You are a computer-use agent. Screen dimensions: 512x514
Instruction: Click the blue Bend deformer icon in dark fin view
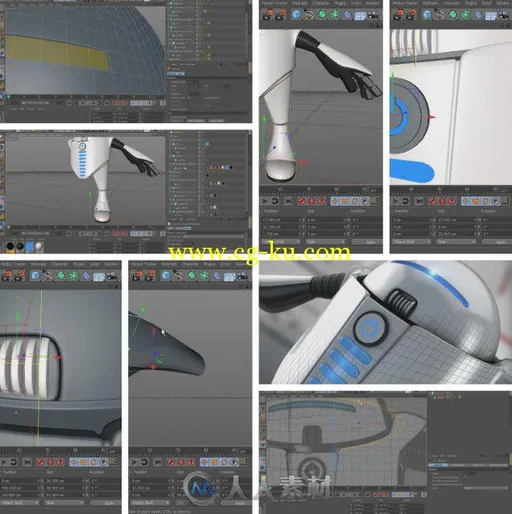[217, 276]
